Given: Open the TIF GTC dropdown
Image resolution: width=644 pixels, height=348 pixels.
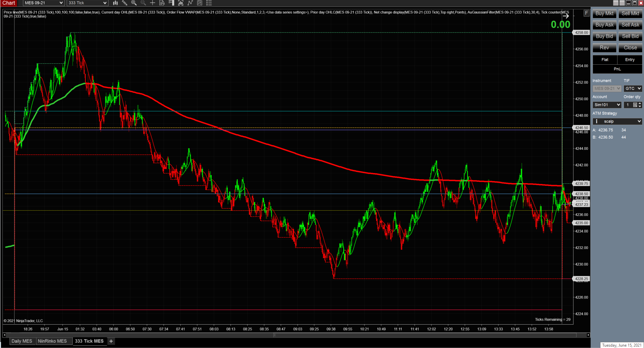Looking at the screenshot, I should (633, 89).
